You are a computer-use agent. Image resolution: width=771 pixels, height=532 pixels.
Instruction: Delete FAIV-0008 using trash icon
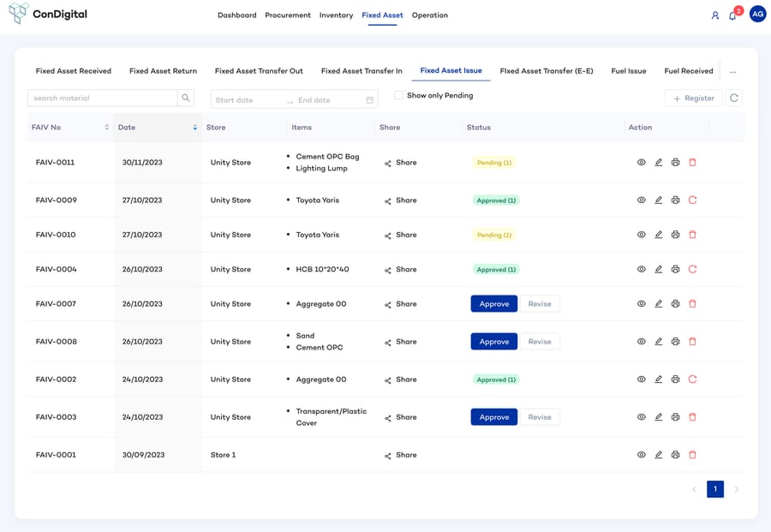692,341
